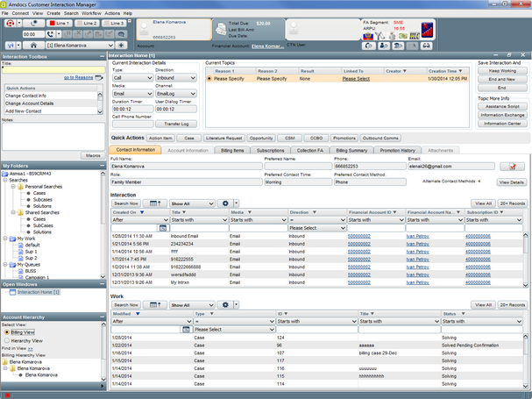Click the Work section gear settings icon
The width and height of the screenshot is (532, 399).
click(x=225, y=305)
